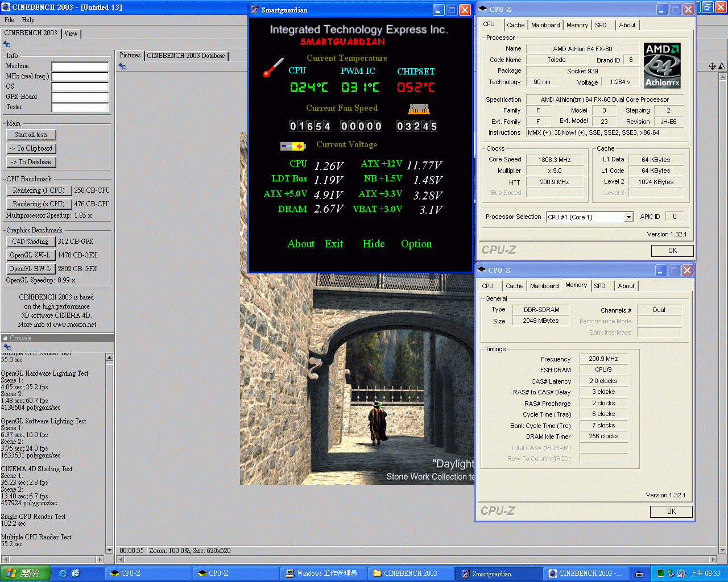Click the OS input field
Viewport: 728px width, 582px height.
80,87
